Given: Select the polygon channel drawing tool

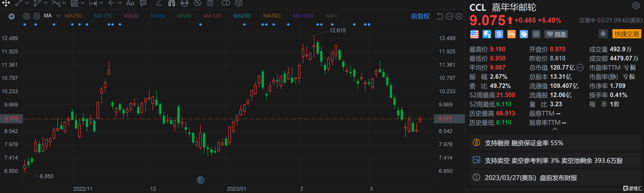Looking at the screenshot, I should (x=37, y=3).
